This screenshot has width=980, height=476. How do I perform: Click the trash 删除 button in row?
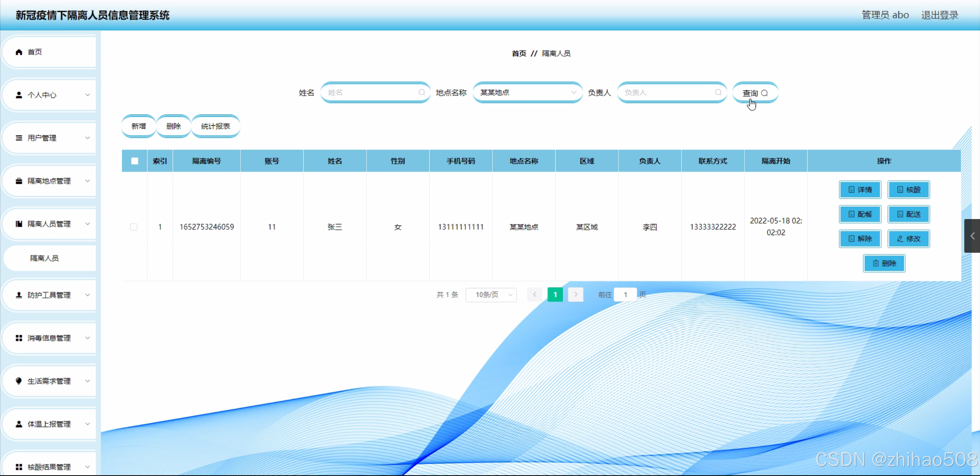click(884, 263)
